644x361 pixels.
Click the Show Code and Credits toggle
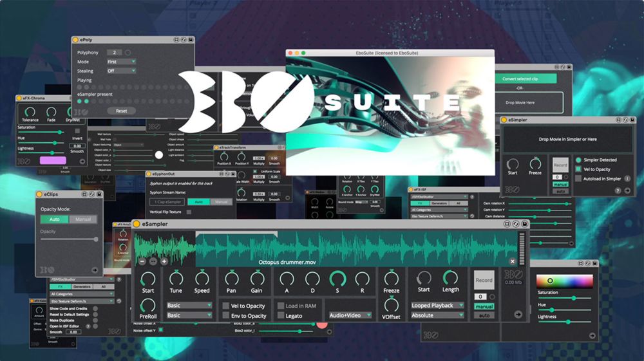point(95,308)
